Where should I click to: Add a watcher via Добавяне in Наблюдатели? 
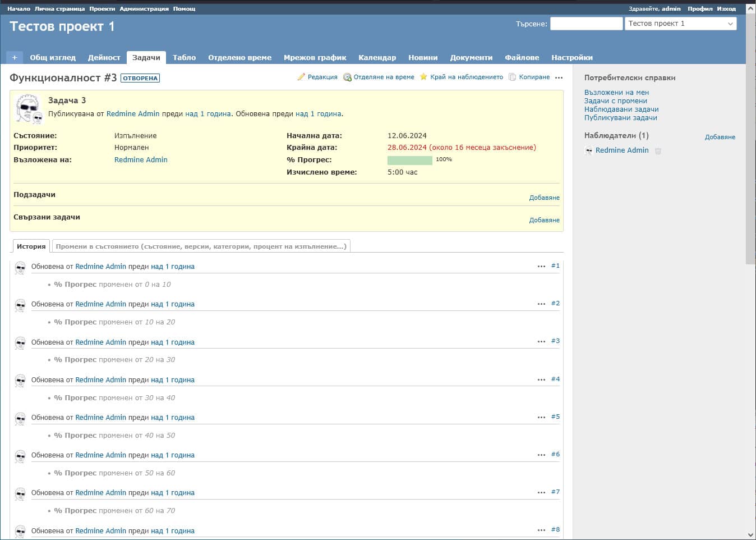[720, 137]
